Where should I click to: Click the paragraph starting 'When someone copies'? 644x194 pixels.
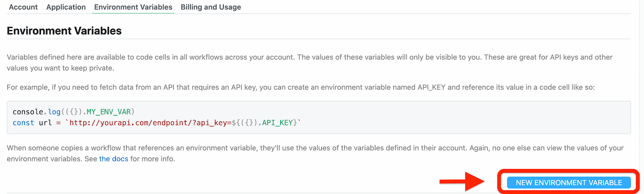coord(315,153)
